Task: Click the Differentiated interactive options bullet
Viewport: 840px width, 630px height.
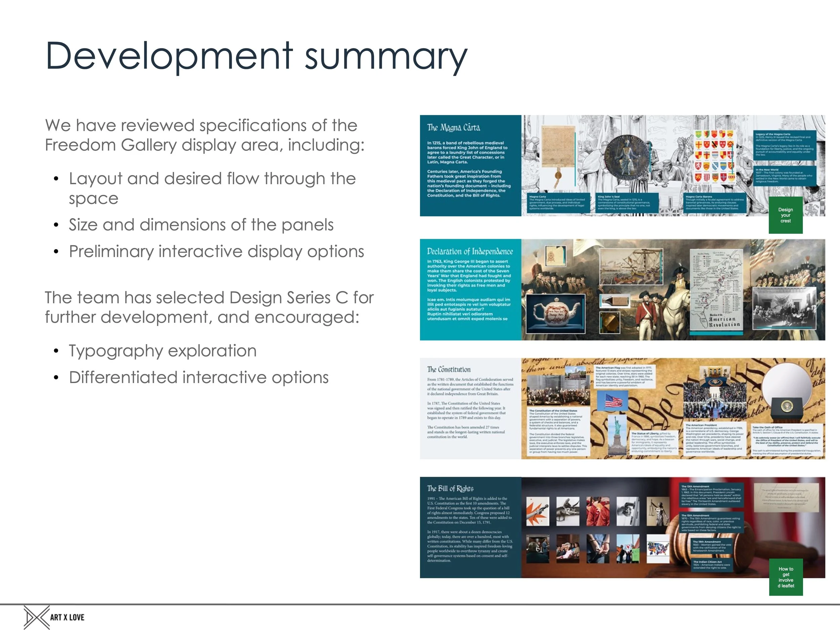Action: coord(199,377)
